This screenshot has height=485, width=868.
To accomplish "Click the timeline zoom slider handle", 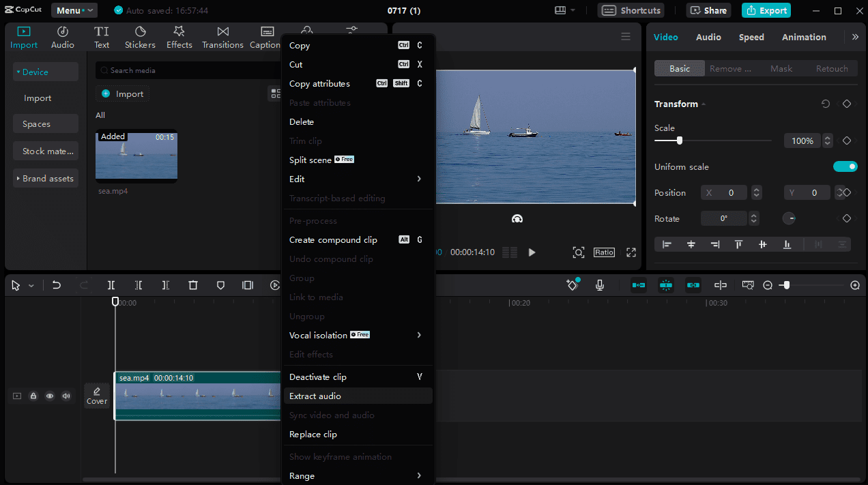I will 787,285.
